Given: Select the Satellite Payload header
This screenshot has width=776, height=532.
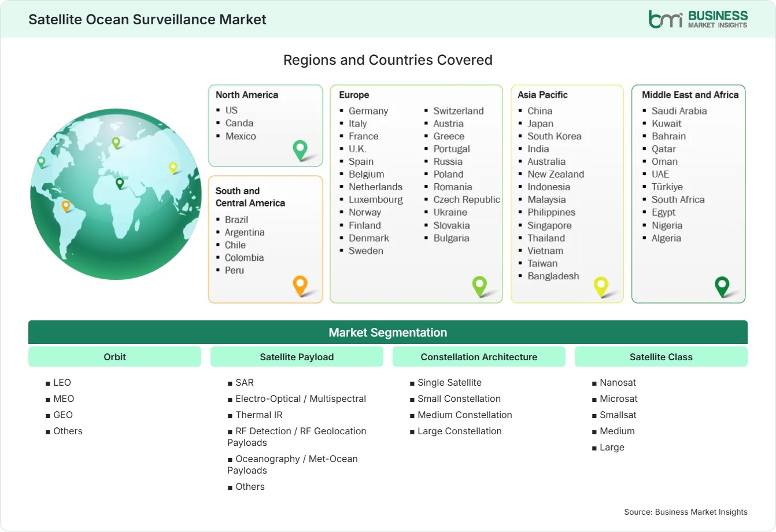Looking at the screenshot, I should pyautogui.click(x=297, y=357).
